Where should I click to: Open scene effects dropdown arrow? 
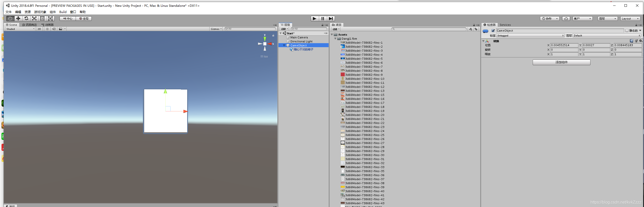65,29
